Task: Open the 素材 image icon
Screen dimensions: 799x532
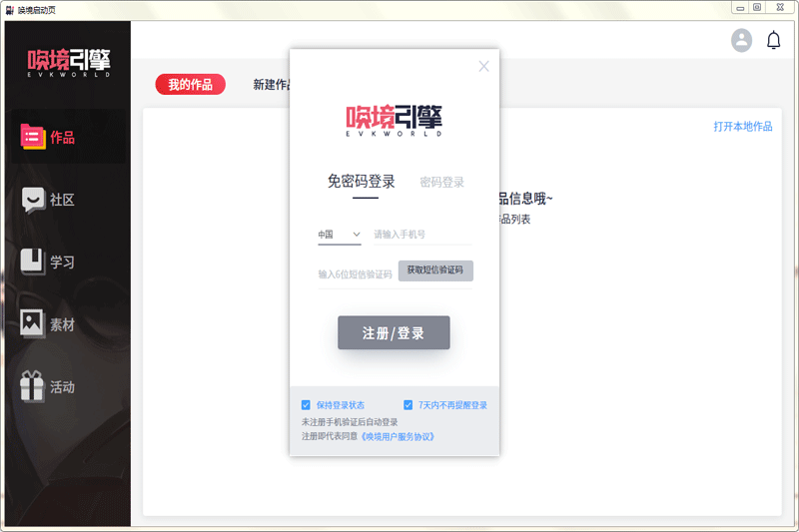Action: [32, 323]
